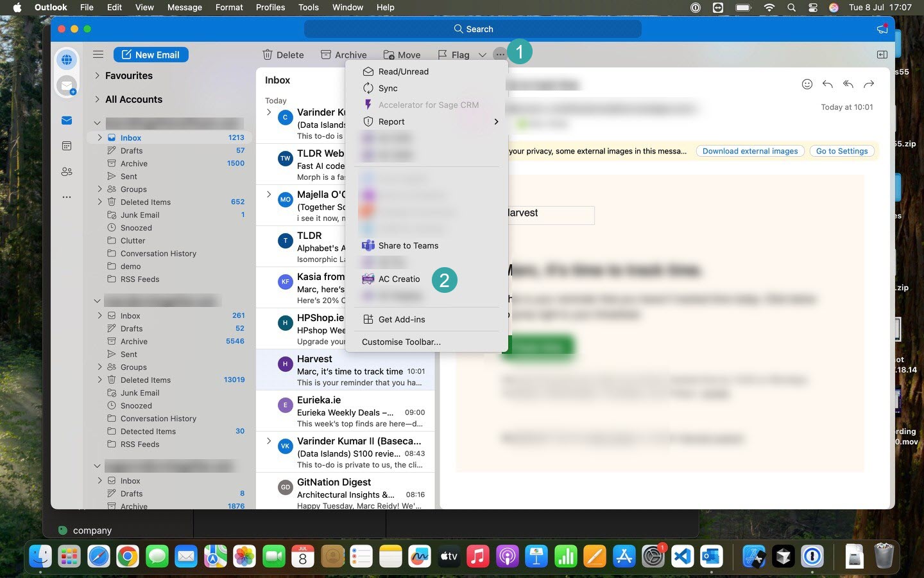Screen dimensions: 924x578
Task: Open the Mail view icon
Action: [x=67, y=121]
